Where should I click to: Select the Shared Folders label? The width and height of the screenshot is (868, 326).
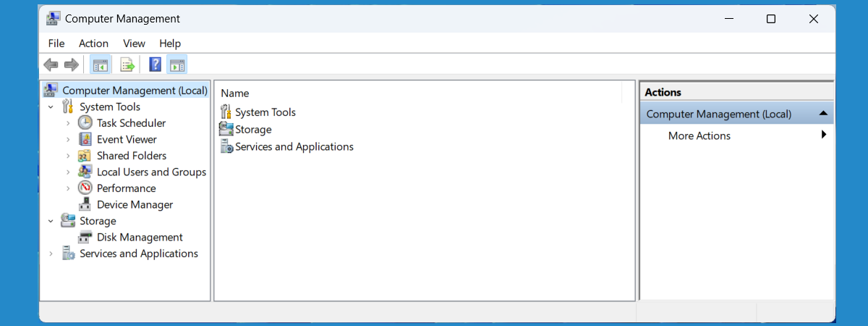(132, 156)
